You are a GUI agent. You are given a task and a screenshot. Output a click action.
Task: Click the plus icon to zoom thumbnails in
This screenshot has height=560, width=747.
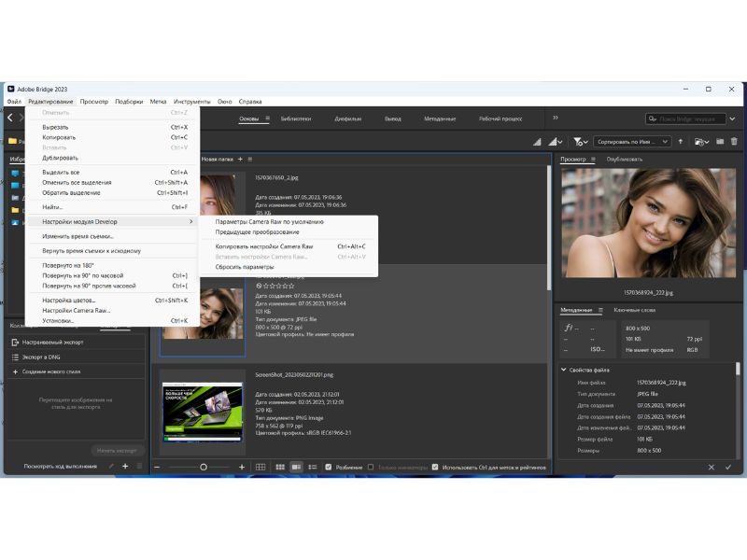click(x=242, y=467)
